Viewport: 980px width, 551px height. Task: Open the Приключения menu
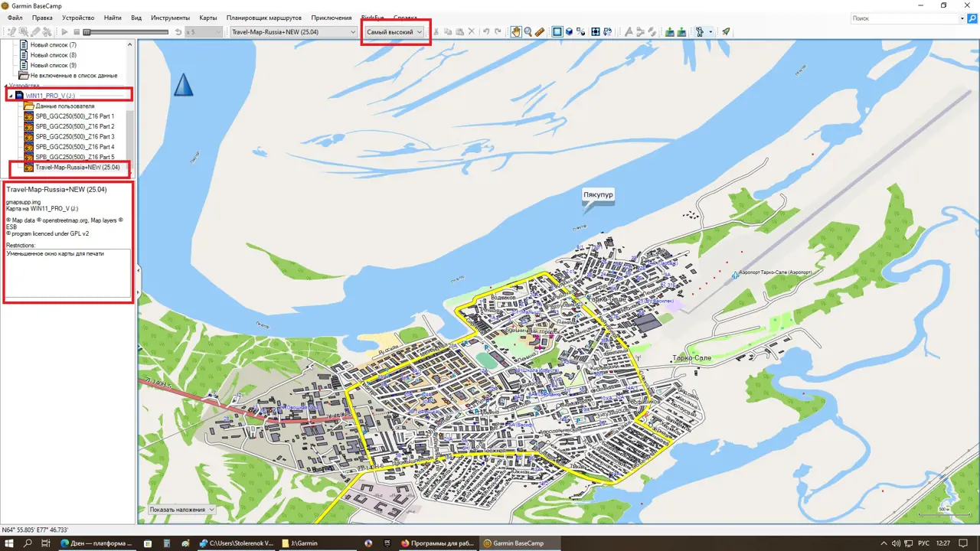click(x=332, y=18)
